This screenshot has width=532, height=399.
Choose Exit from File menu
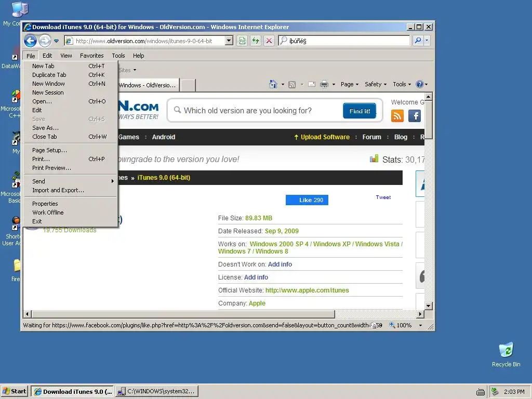(x=71, y=221)
